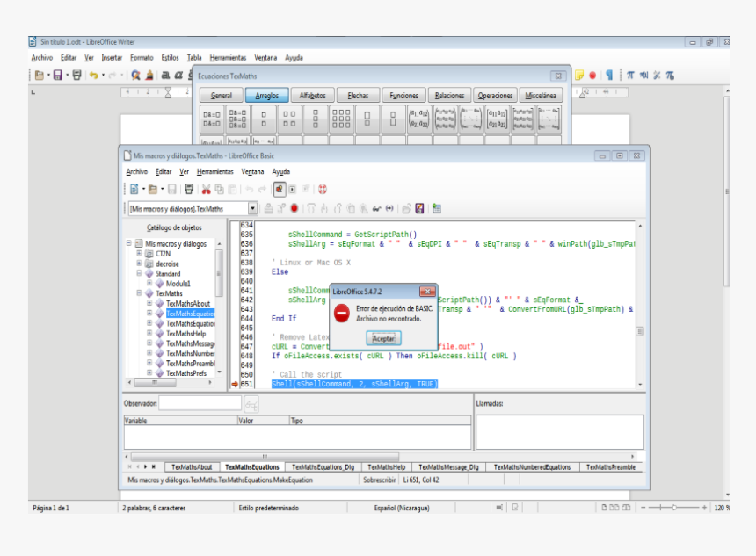Click Sobrescribir mode in Basic status bar
Viewport: 756px width, 556px height.
380,480
